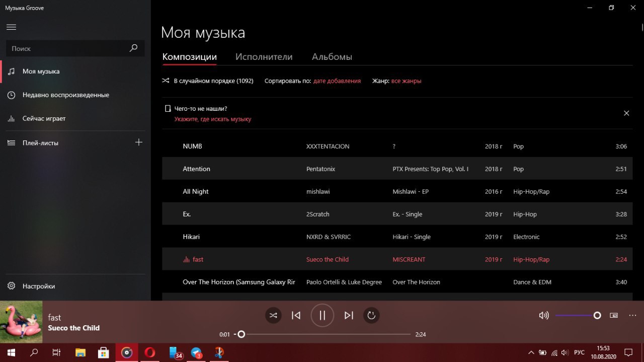644x362 pixels.
Task: Open Microsoft Store from taskbar
Action: click(104, 352)
